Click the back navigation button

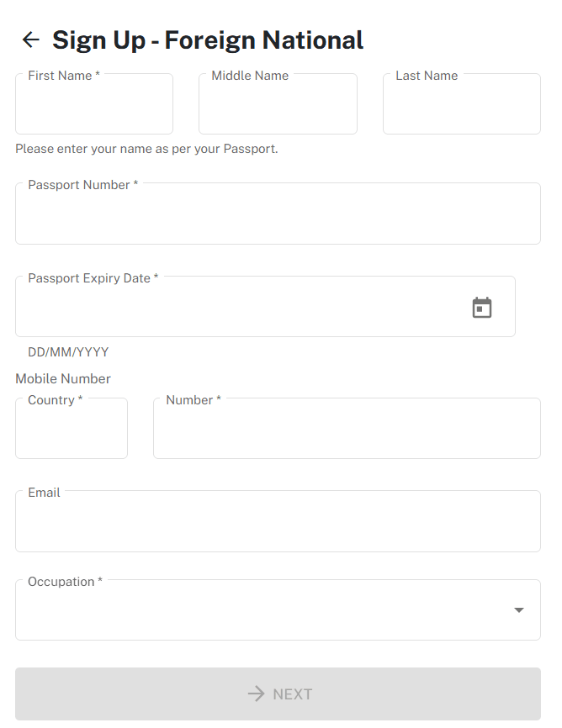pyautogui.click(x=30, y=40)
